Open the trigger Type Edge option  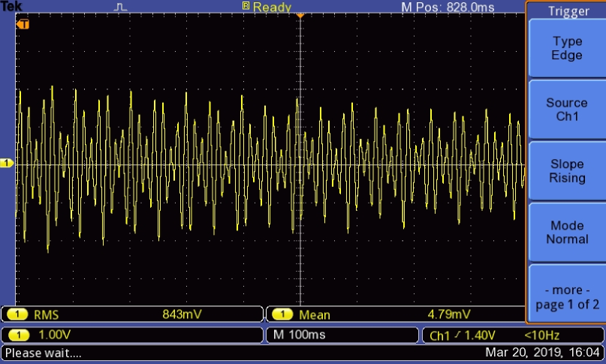[566, 49]
